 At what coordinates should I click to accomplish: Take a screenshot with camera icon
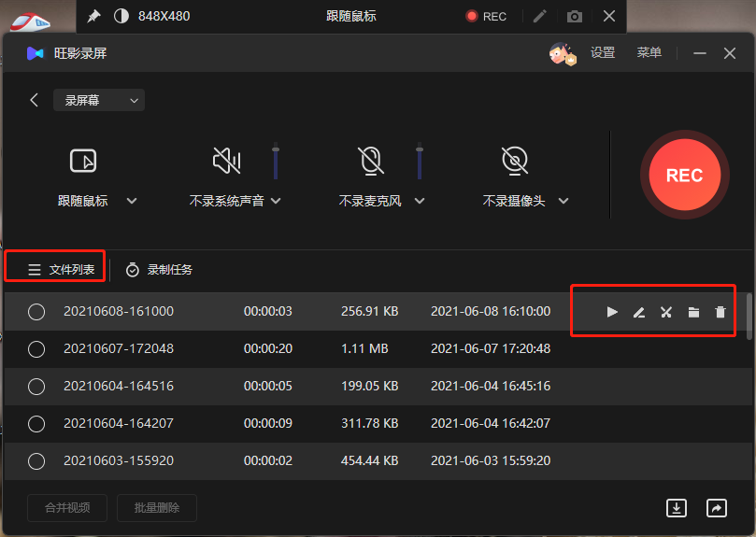[574, 17]
